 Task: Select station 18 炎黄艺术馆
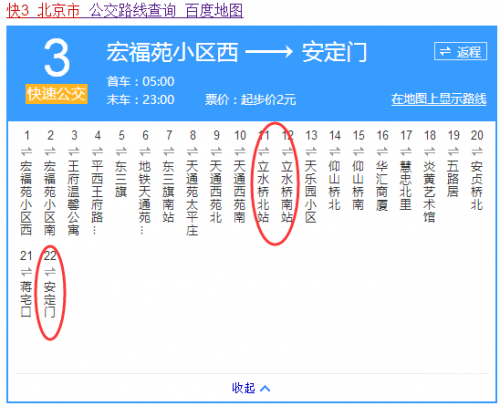point(430,192)
